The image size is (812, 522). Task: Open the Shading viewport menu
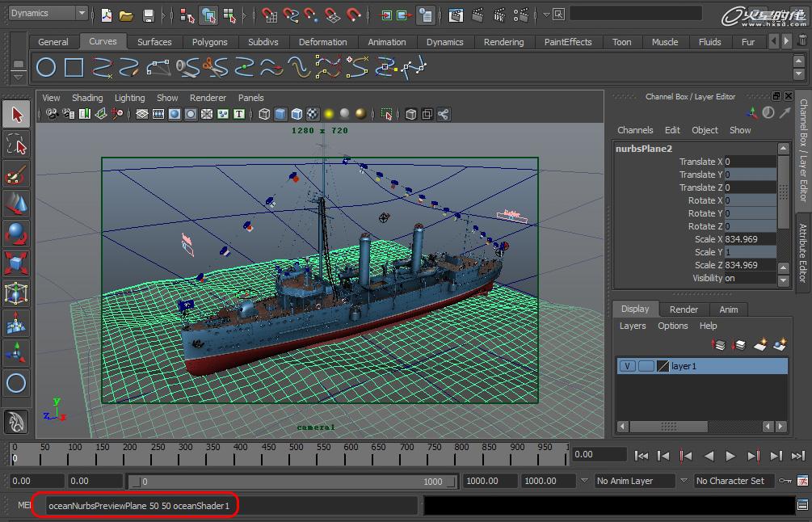coord(87,98)
